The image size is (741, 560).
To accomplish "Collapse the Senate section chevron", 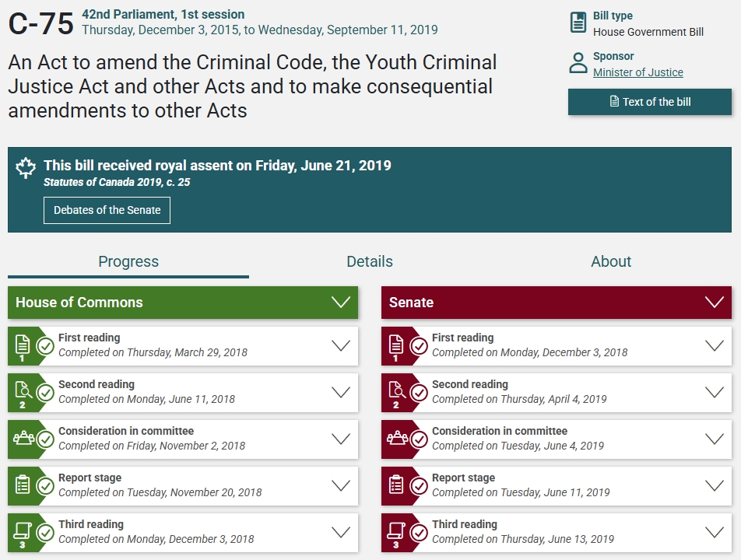I will (714, 303).
